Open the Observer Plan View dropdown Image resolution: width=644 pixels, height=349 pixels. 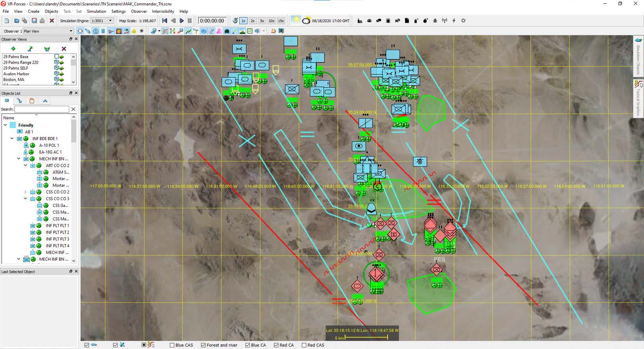(x=48, y=31)
